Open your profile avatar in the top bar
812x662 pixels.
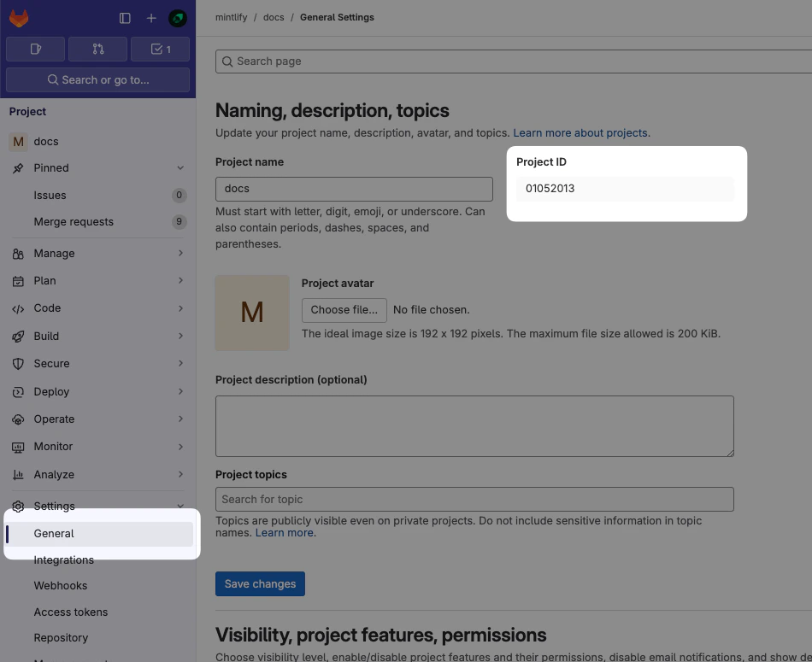click(177, 17)
